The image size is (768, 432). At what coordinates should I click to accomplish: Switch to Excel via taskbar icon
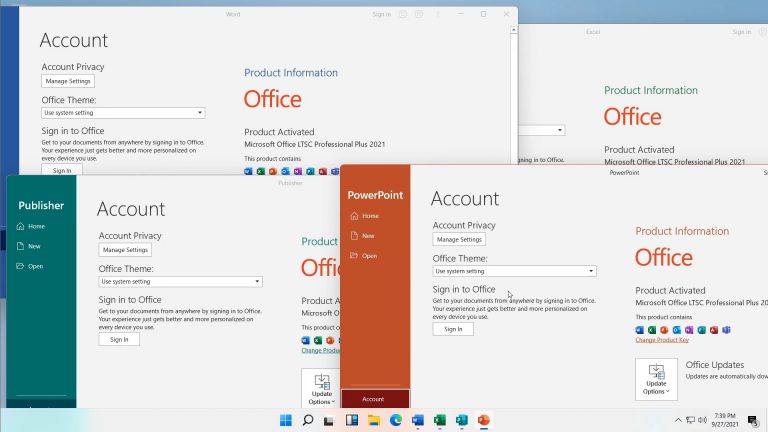tap(440, 420)
